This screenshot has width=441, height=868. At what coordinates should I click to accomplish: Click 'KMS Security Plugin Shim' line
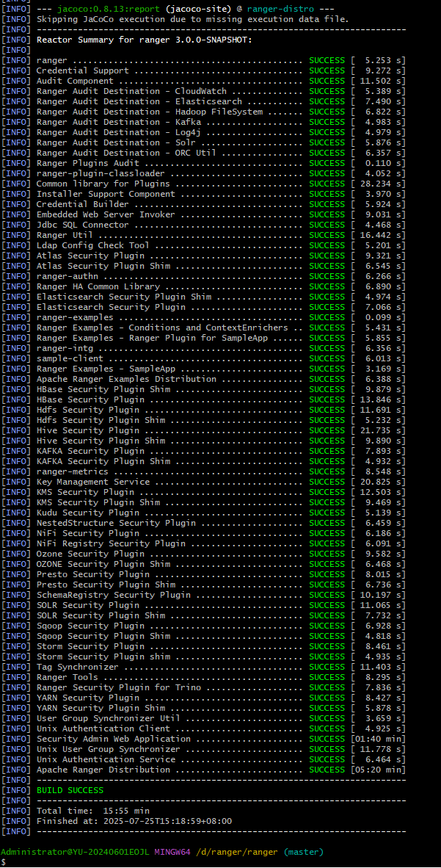pos(204,502)
